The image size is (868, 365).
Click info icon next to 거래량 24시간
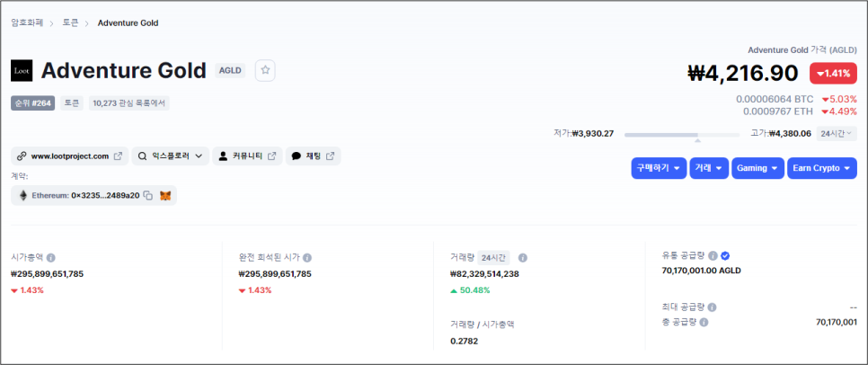[523, 257]
